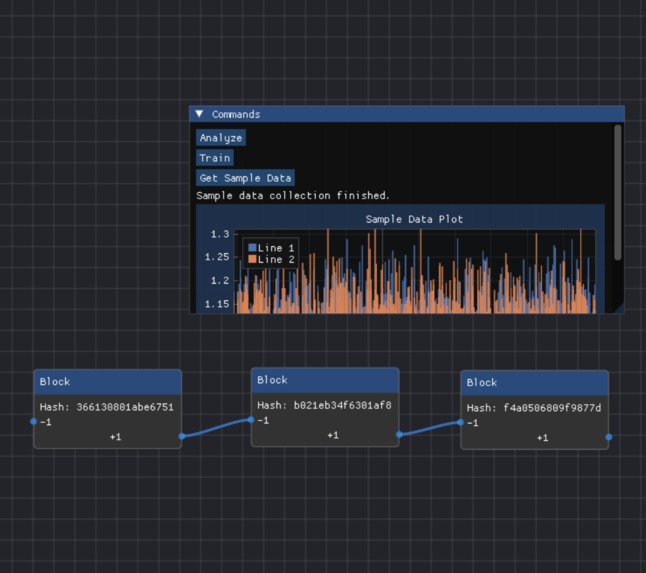Click the Commands window title bar
646x573 pixels.
point(407,114)
